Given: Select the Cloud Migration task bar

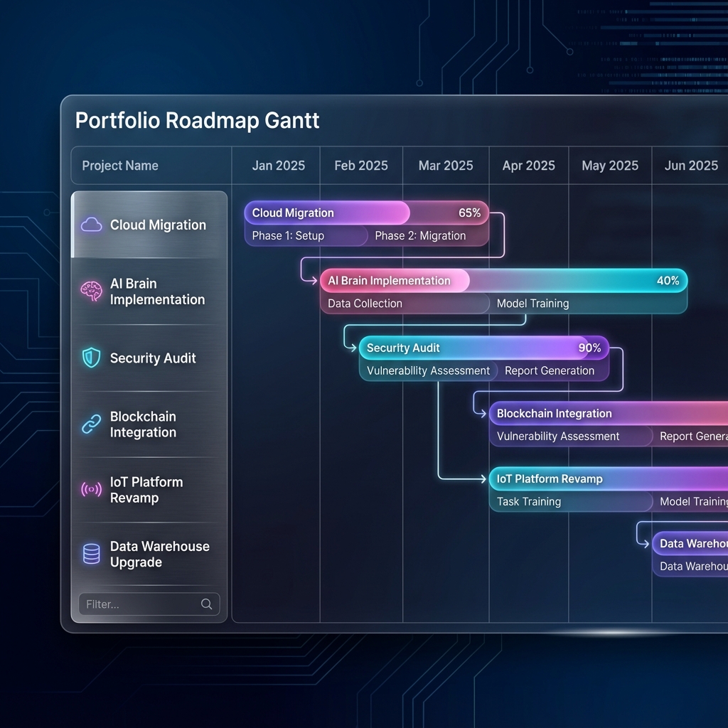Looking at the screenshot, I should pyautogui.click(x=327, y=213).
